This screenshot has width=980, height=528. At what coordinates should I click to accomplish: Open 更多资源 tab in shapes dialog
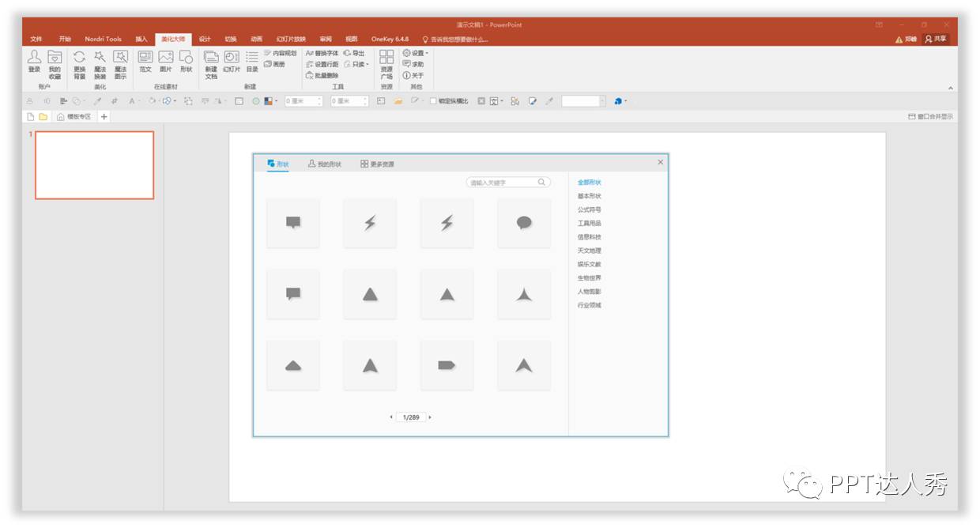coord(377,164)
